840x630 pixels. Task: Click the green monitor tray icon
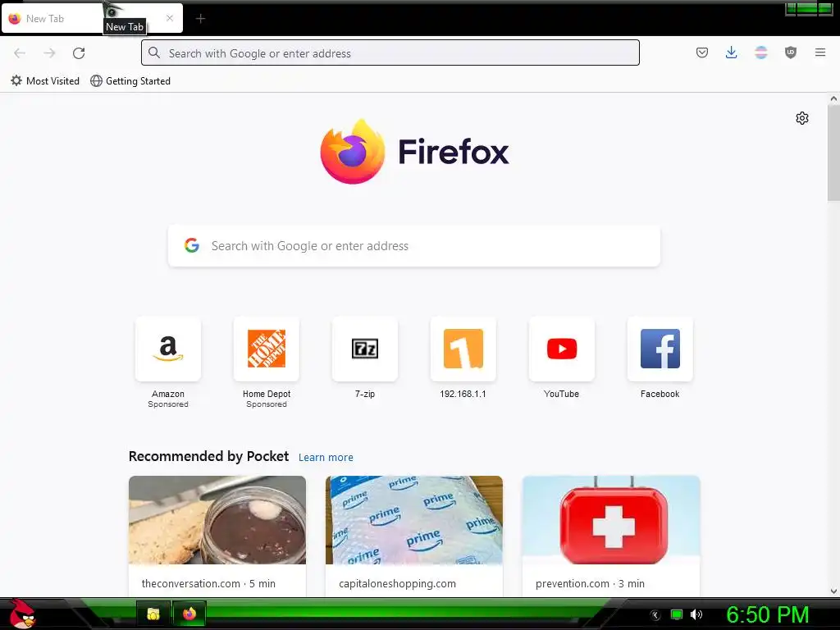pos(677,614)
